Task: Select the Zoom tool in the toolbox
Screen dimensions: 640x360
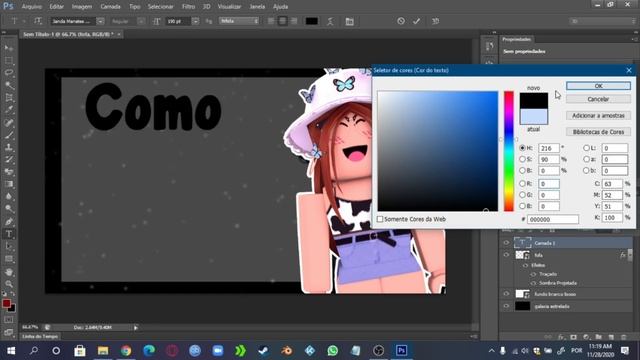Action: coord(9,284)
